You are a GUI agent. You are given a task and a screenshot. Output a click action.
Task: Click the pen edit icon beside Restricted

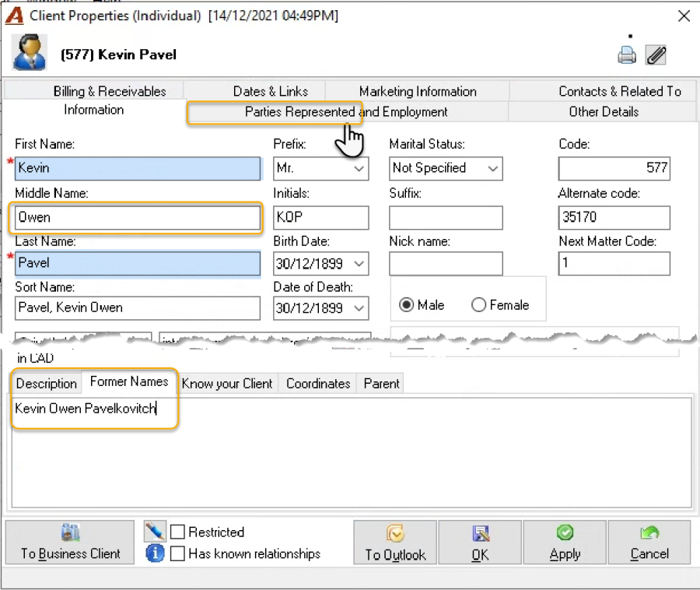point(155,531)
